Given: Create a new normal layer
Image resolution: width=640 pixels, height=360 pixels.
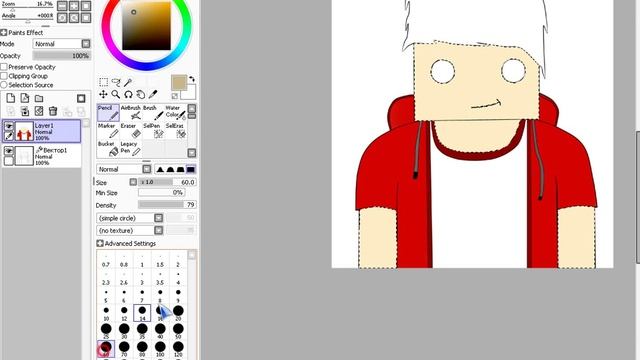Looking at the screenshot, I should pos(11,98).
